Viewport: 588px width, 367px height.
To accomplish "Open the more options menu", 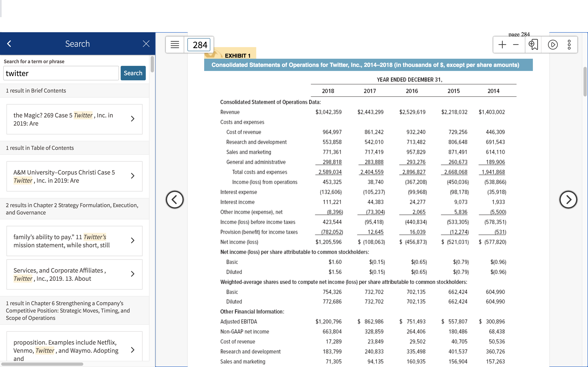I will tap(569, 45).
